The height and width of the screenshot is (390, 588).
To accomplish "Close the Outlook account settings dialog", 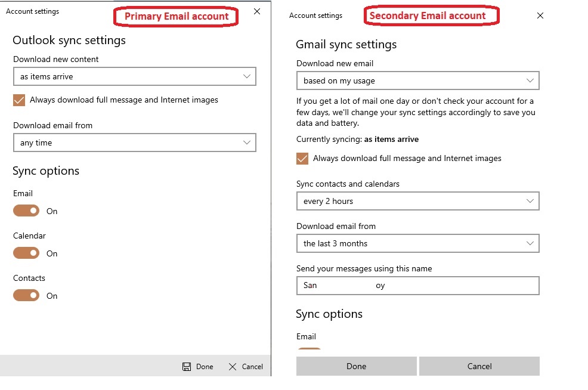I will (x=257, y=11).
